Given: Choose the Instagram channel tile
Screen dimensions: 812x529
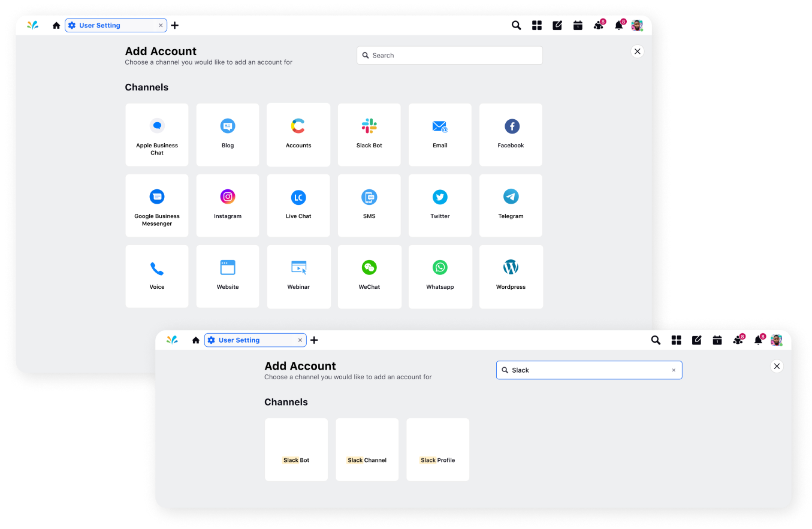Looking at the screenshot, I should coord(228,205).
